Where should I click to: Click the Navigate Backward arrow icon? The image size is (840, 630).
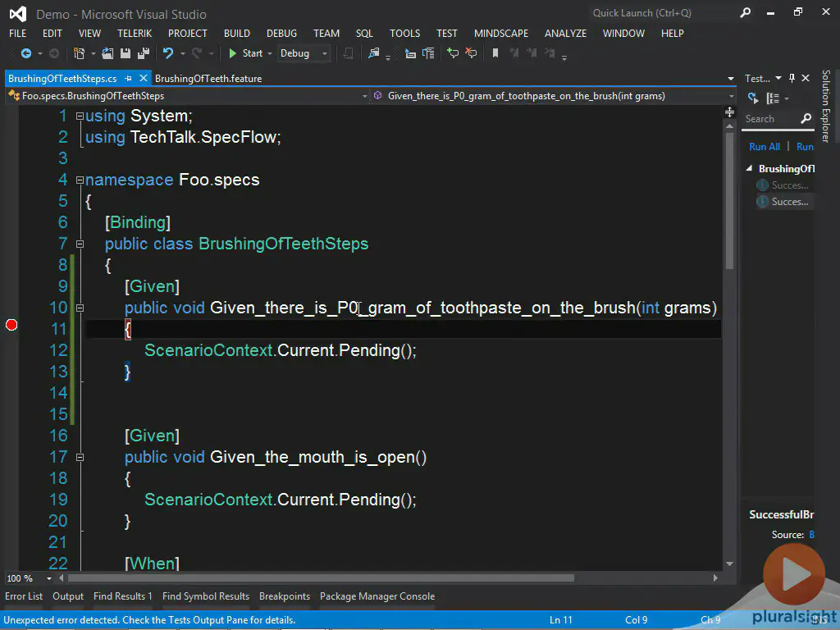(25, 53)
